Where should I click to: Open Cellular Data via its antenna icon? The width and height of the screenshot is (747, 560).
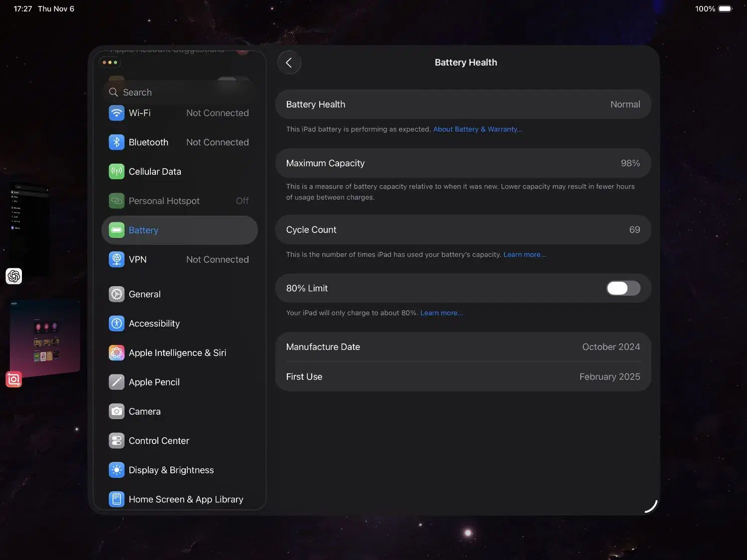[x=117, y=172]
